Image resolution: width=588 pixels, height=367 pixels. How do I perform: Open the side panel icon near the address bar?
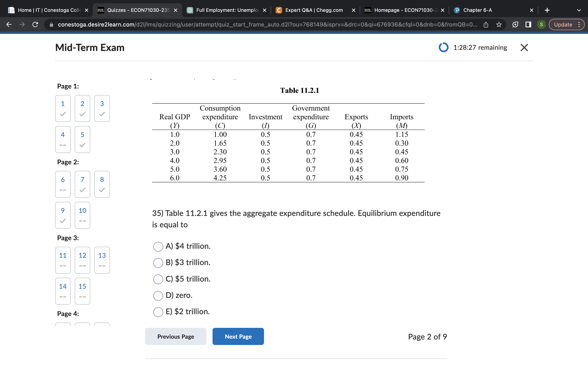[x=528, y=24]
